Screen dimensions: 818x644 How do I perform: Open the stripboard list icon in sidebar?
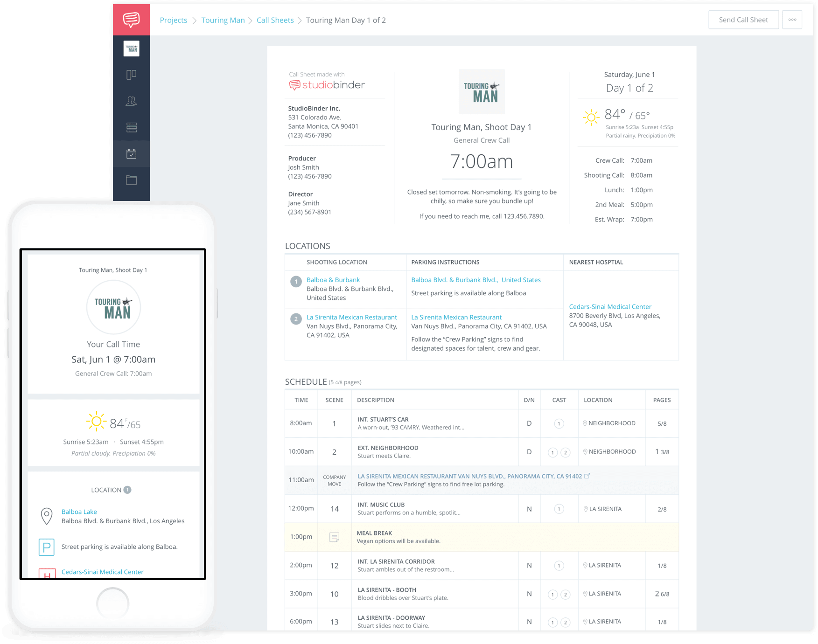point(131,127)
